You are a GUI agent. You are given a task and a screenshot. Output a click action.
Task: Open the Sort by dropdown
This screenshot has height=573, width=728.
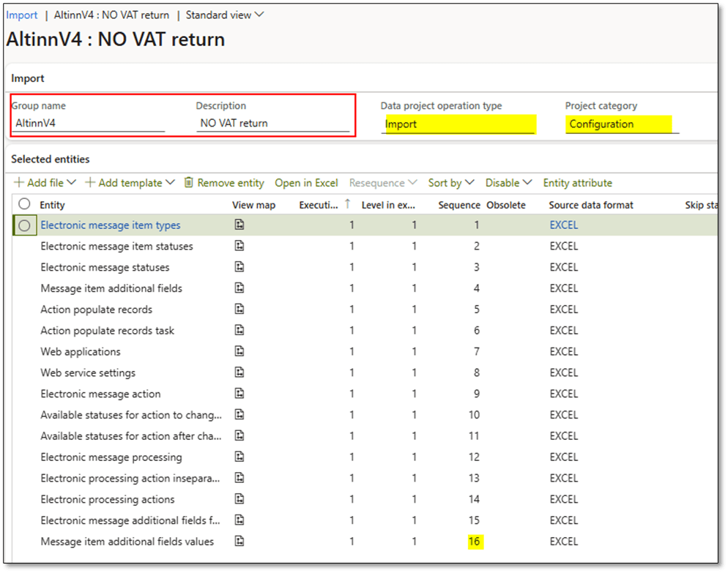(451, 183)
